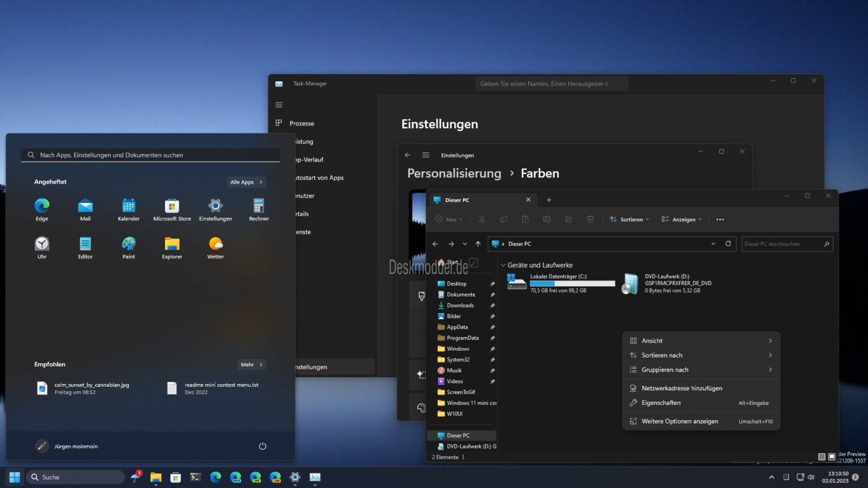Launch Windows Terminal from the taskbar
868x488 pixels.
click(195, 477)
